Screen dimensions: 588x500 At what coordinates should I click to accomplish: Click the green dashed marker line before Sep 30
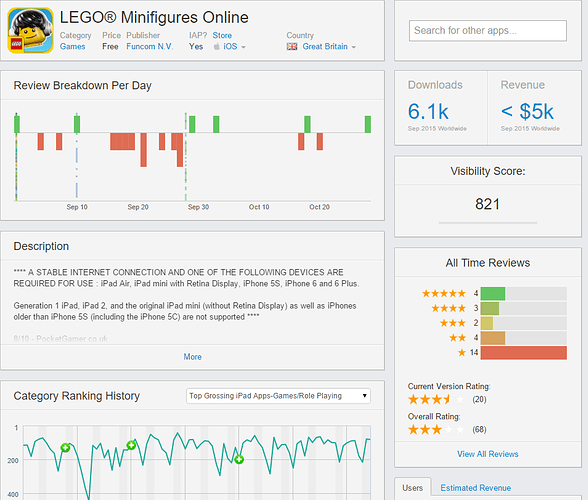click(186, 157)
